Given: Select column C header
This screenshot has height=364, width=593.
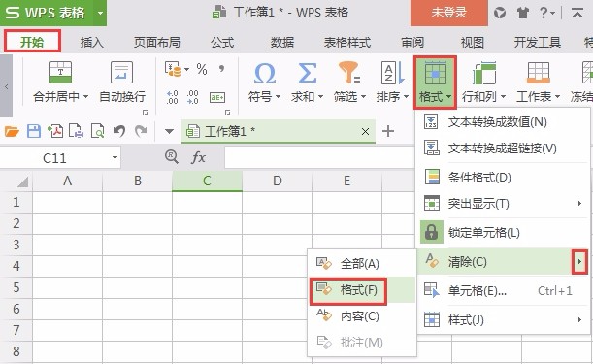Looking at the screenshot, I should 207,181.
